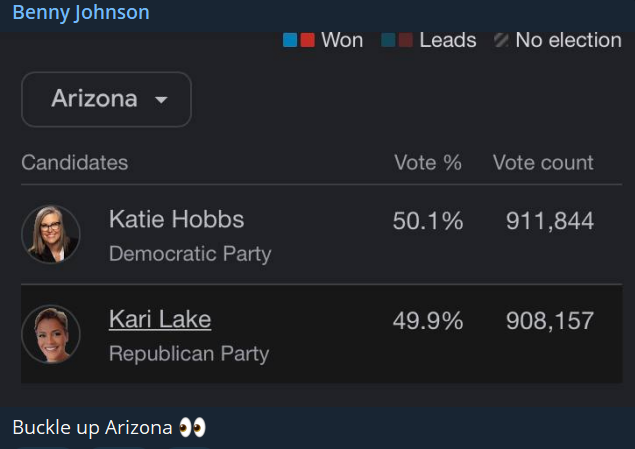Open the Arizona state dropdown
Image resolution: width=635 pixels, height=449 pixels.
(106, 99)
